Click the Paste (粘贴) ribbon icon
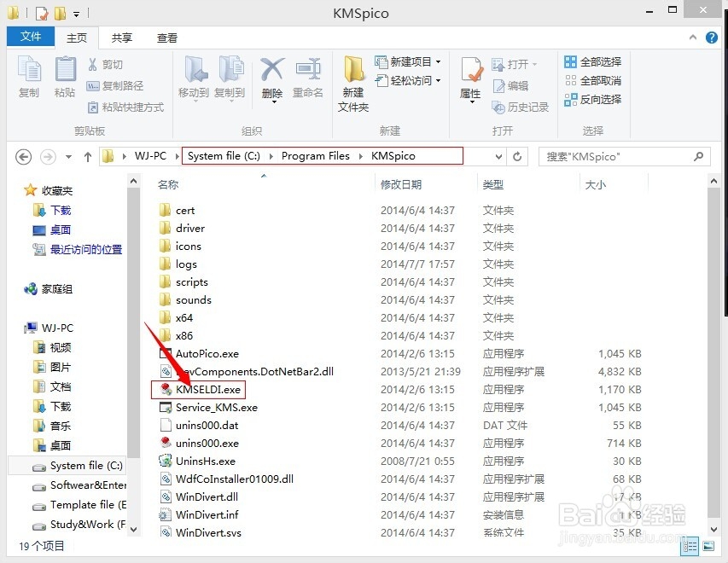This screenshot has width=728, height=563. tap(65, 75)
